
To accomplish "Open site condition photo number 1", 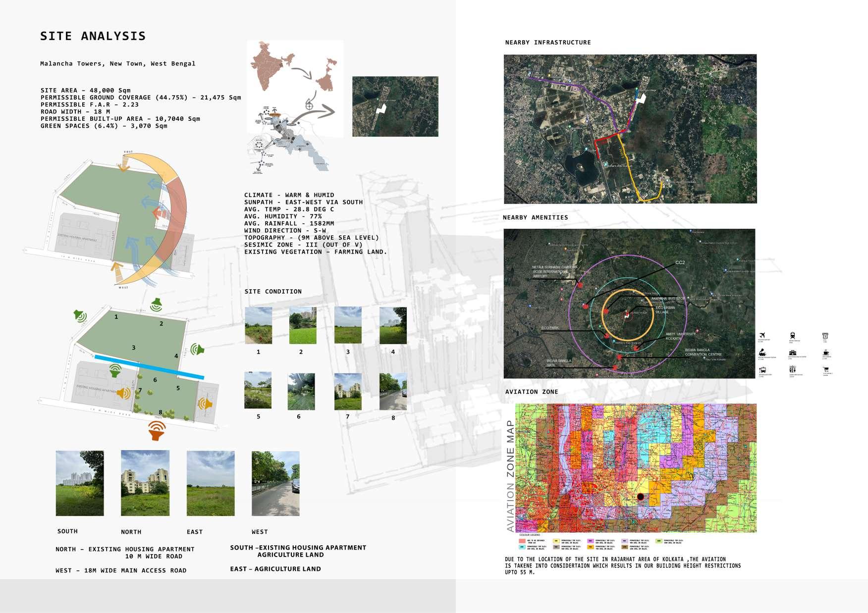I will (x=258, y=325).
